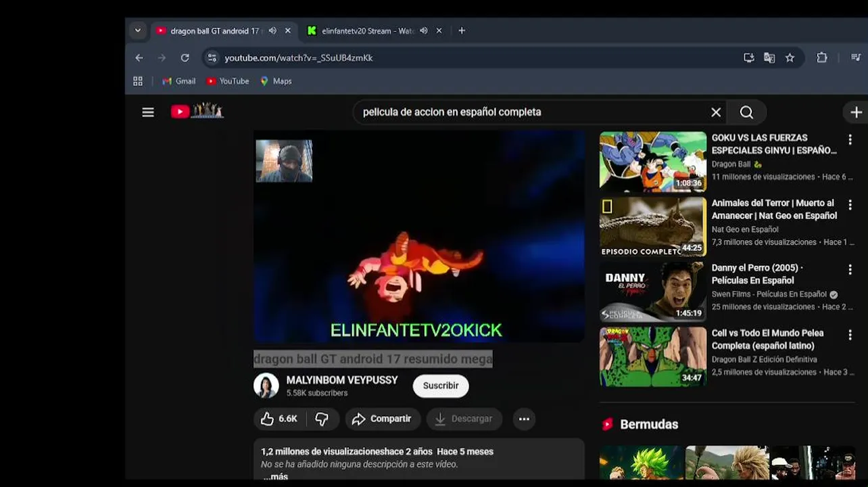The image size is (868, 487).
Task: Click the video title dragon ball GT android 17
Action: coord(372,359)
